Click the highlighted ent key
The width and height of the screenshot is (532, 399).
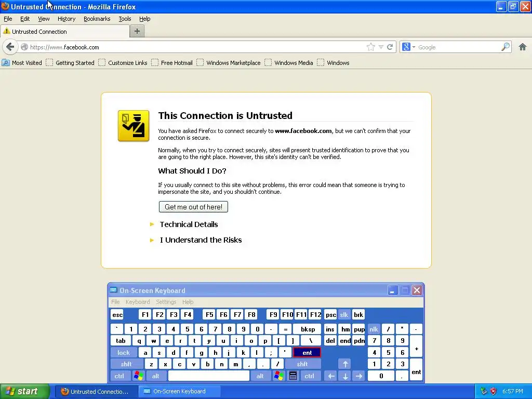click(x=307, y=353)
